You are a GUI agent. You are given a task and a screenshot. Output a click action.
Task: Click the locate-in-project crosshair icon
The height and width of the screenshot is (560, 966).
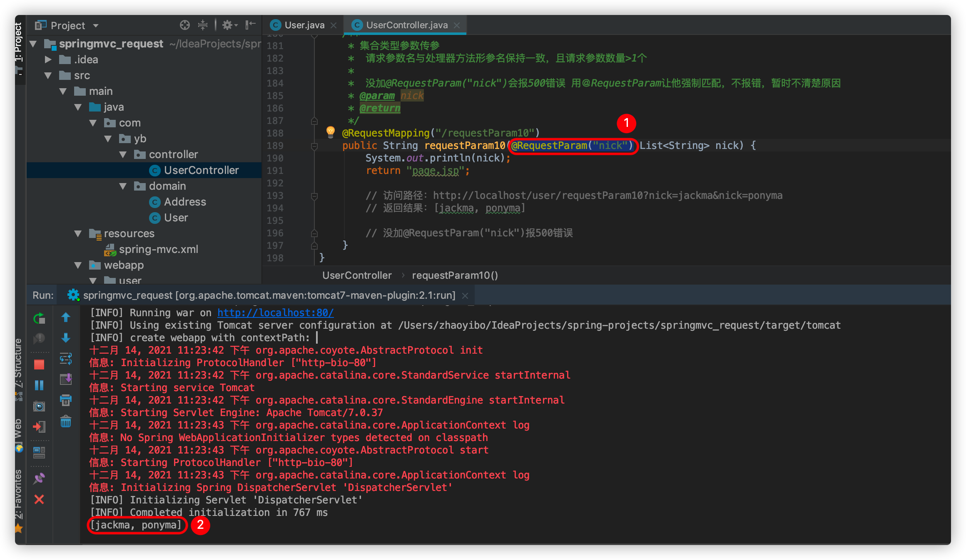tap(185, 25)
